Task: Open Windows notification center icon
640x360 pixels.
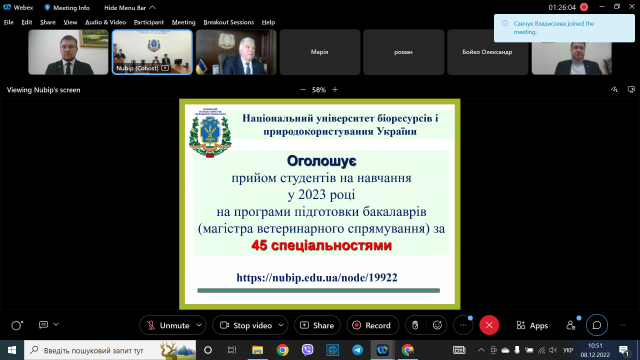Action: point(624,350)
